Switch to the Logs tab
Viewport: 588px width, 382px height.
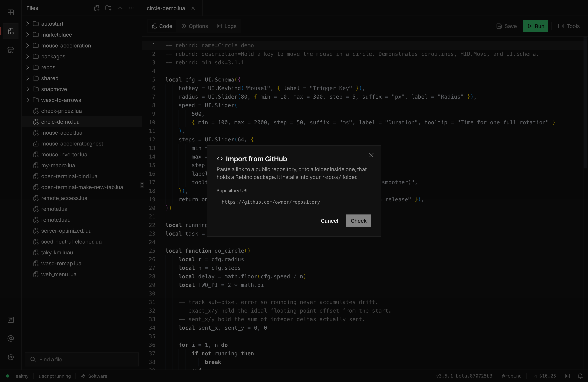click(227, 26)
